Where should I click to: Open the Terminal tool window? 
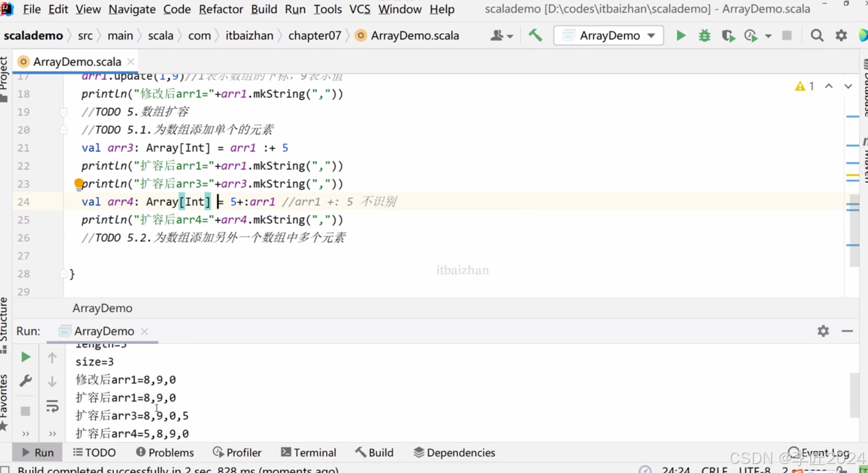point(308,453)
